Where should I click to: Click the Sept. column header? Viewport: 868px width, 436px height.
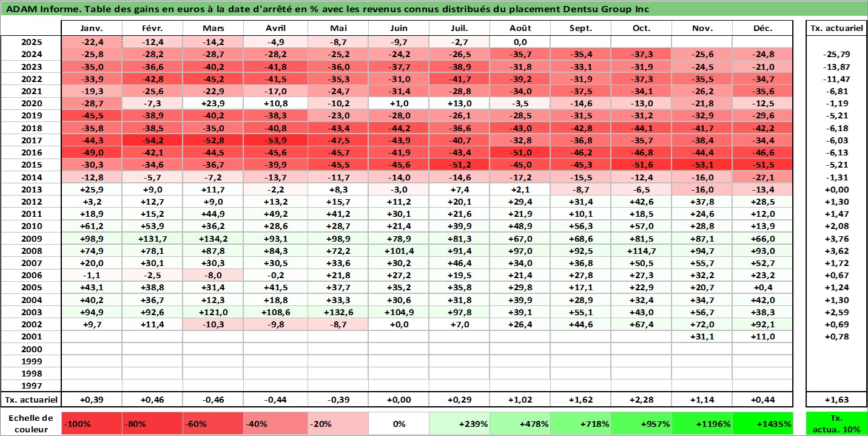[x=580, y=29]
